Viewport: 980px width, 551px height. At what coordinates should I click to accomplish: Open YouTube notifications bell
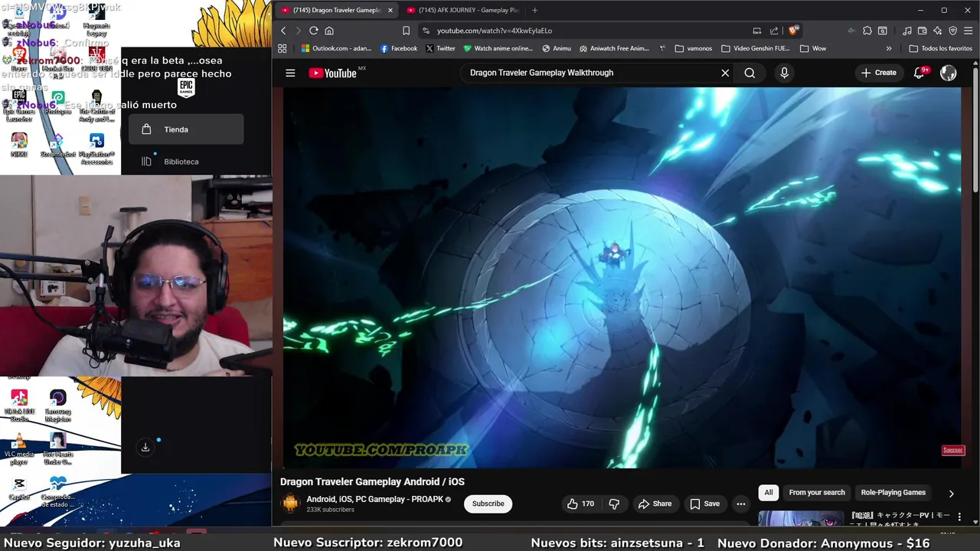coord(920,73)
